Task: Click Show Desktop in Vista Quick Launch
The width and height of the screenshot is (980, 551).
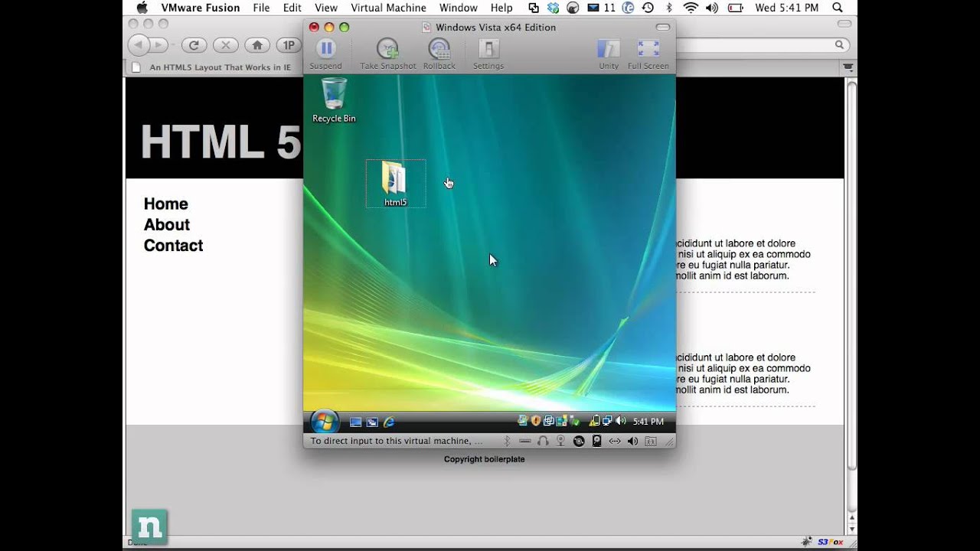Action: pos(355,422)
